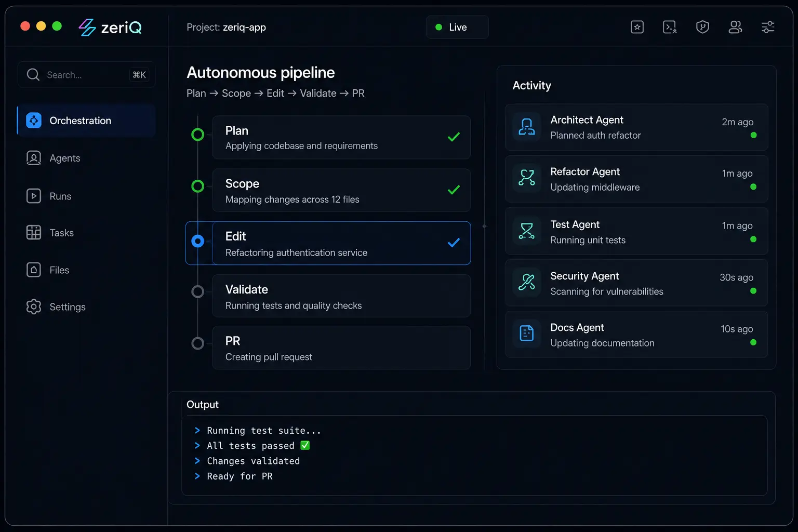The height and width of the screenshot is (532, 798).
Task: Open the Orchestration section
Action: (x=86, y=121)
